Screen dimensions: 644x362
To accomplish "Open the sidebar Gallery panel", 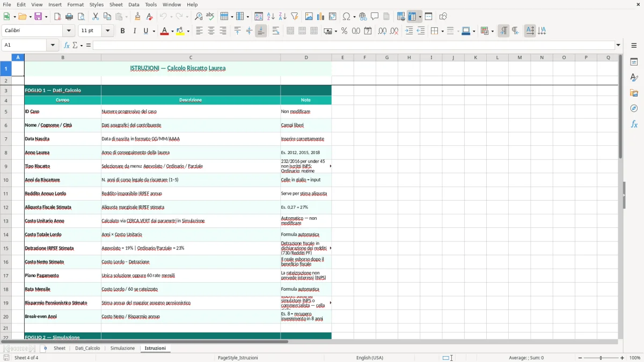I will coord(634,93).
